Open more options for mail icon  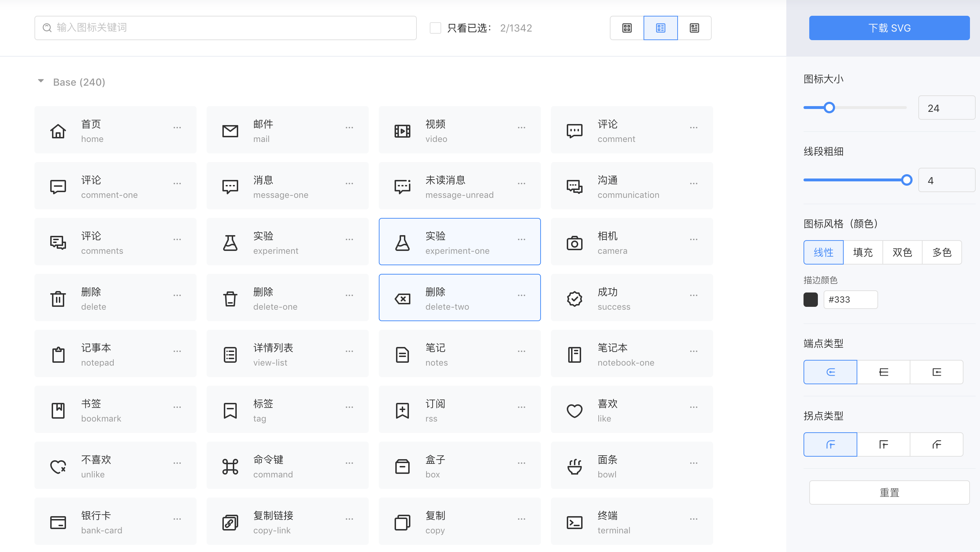coord(349,128)
